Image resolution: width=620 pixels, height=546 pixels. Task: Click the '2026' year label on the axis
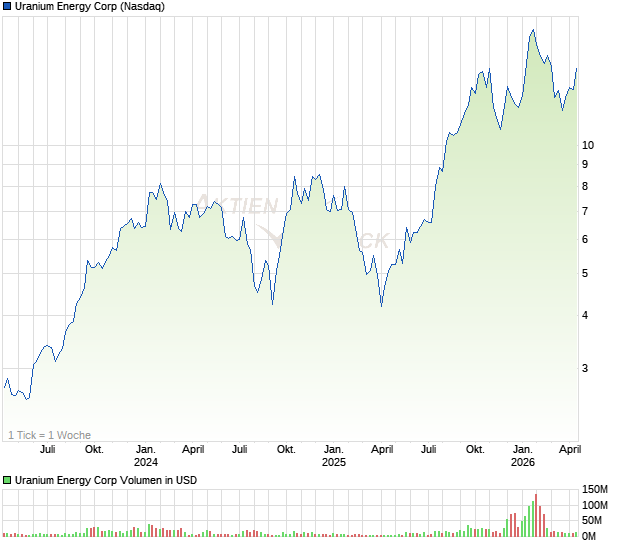coord(523,462)
